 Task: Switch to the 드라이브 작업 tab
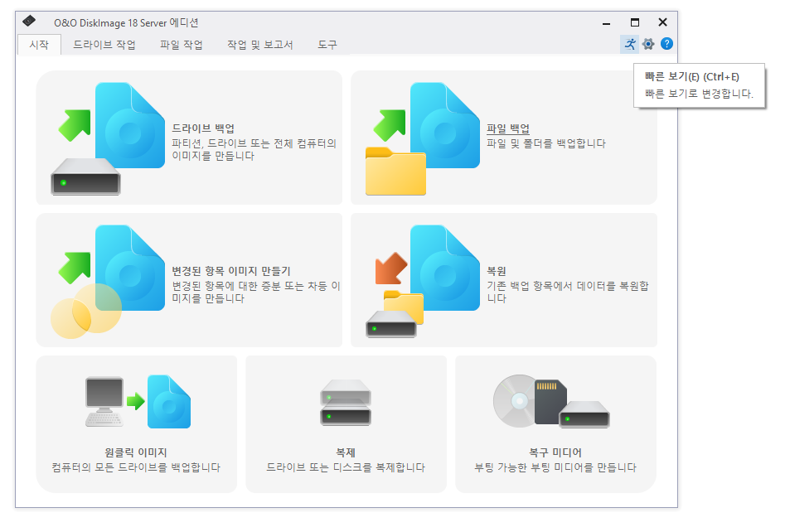point(104,45)
